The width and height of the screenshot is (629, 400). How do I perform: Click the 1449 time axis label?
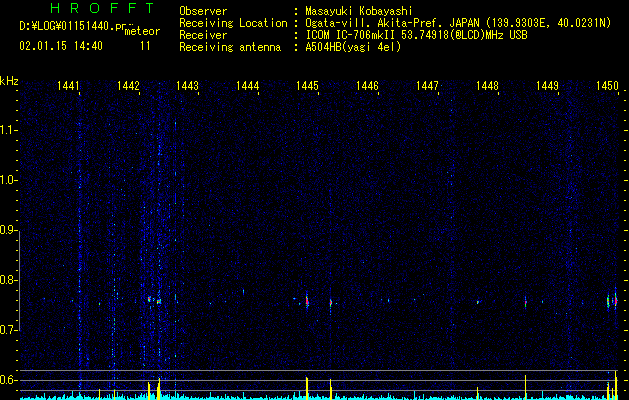point(547,85)
